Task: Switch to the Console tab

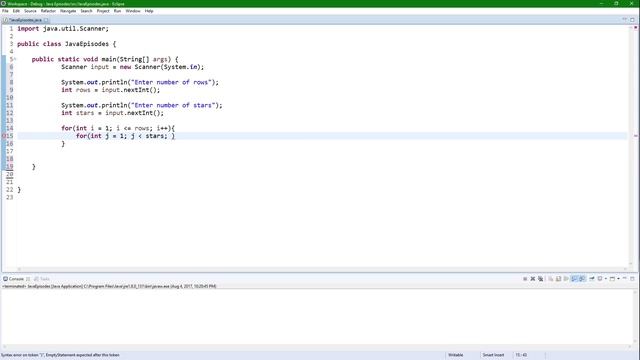Action: pos(16,279)
